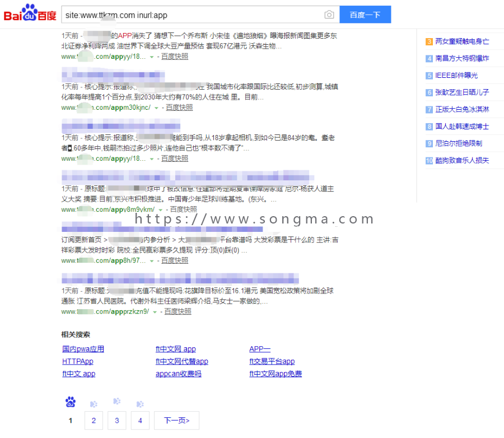The image size is (504, 438).
Task: Open related search HTTPApp
Action: (78, 361)
